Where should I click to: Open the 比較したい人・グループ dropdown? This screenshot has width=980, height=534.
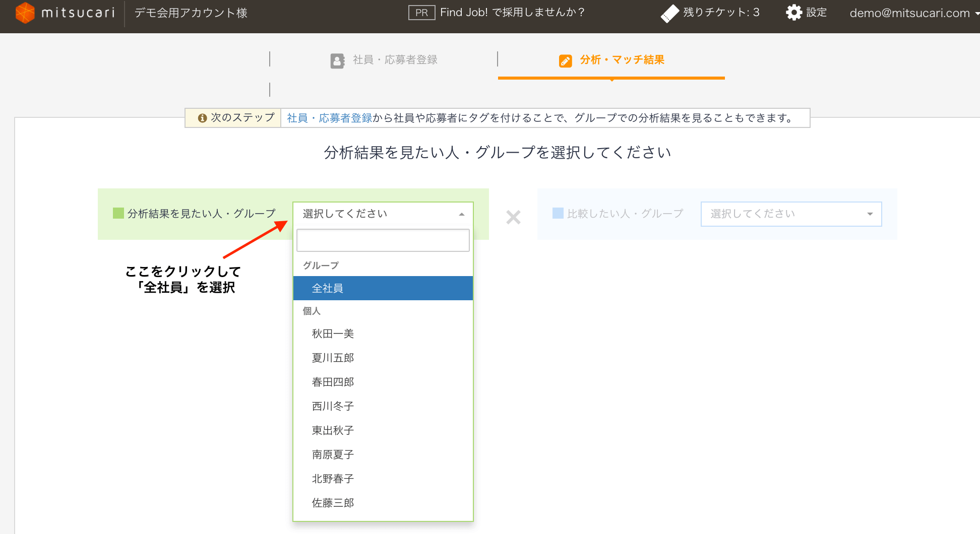[x=790, y=214]
